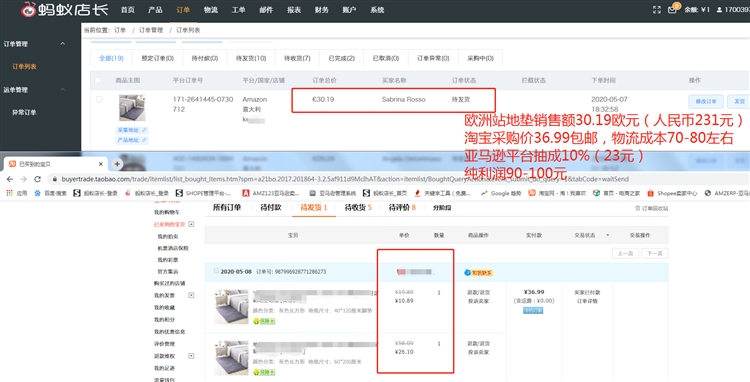The height and width of the screenshot is (382, 750).
Task: Open the AMZ123 bookmark
Action: click(x=271, y=193)
